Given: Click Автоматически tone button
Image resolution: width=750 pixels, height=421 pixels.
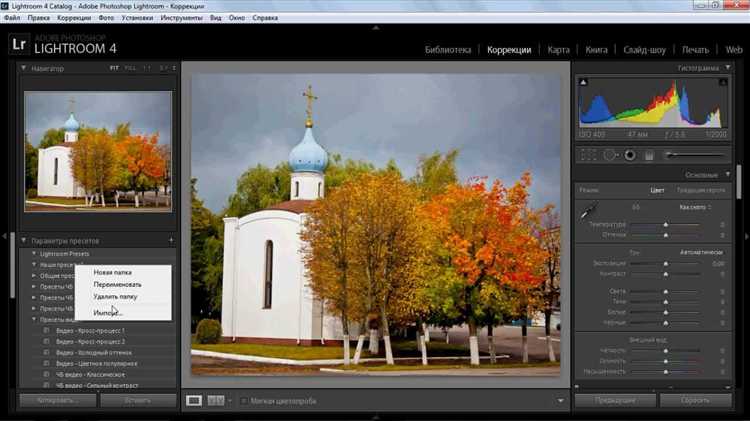Looking at the screenshot, I should pyautogui.click(x=701, y=252).
